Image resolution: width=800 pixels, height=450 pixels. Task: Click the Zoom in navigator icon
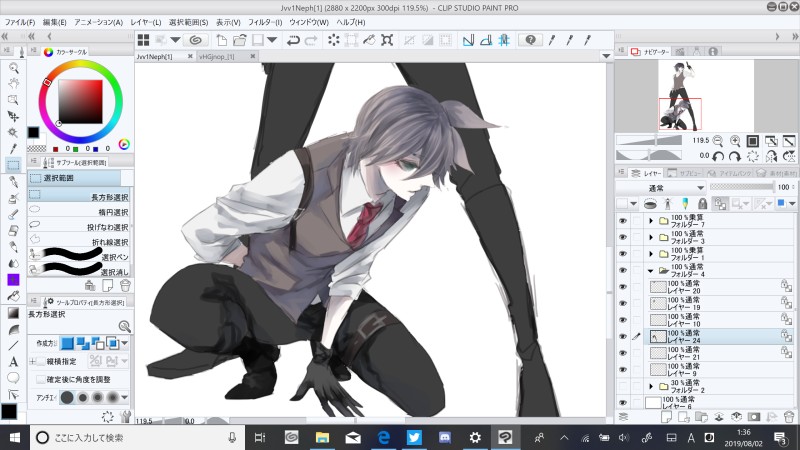pyautogui.click(x=735, y=141)
